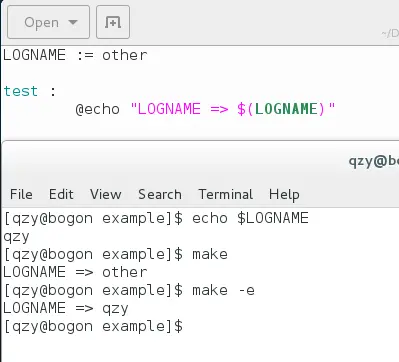Open the terminal Edit menu
The width and height of the screenshot is (399, 362).
tap(61, 194)
